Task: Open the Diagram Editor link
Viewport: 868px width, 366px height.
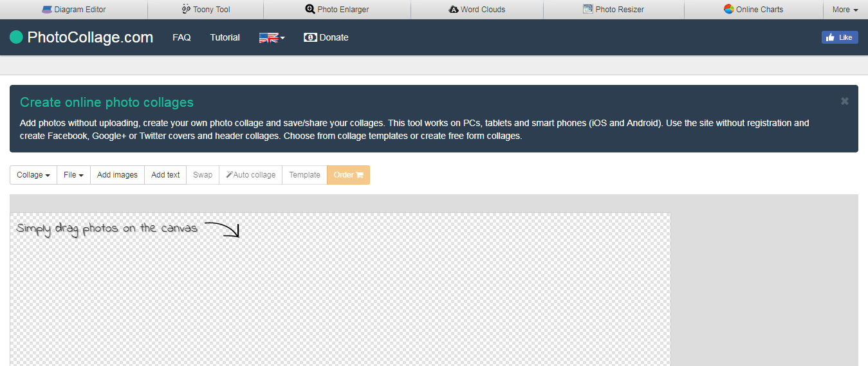Action: 74,10
